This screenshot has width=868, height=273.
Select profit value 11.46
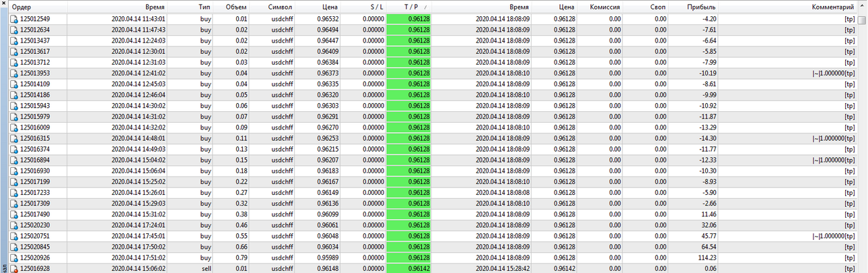pos(707,214)
